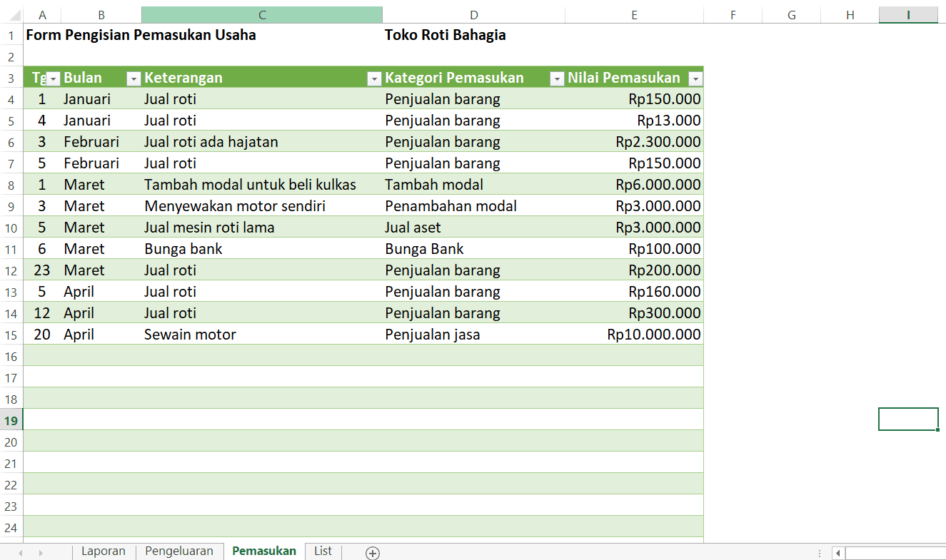The image size is (946, 560).
Task: Click 'Penambahan modal' category cell
Action: [x=473, y=206]
